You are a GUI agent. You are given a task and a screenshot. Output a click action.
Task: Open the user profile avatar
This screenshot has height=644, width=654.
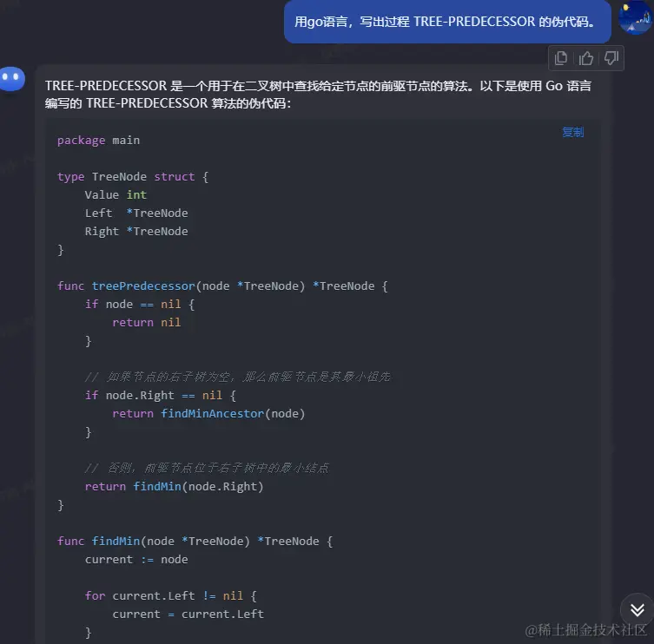point(636,17)
